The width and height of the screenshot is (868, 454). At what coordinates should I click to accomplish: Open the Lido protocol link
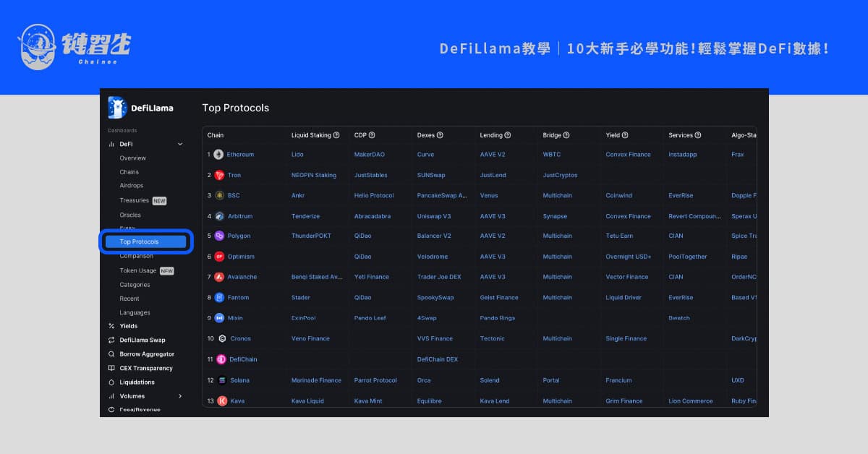point(298,155)
